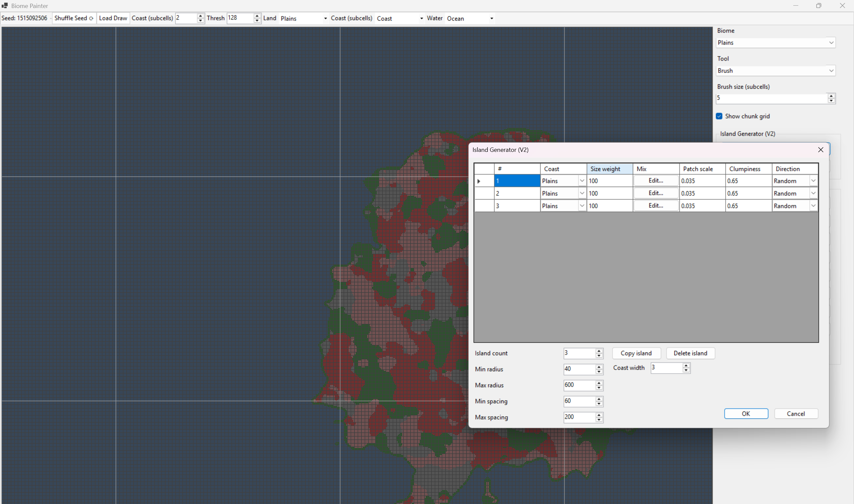The width and height of the screenshot is (854, 504).
Task: Increase Coast width spinner value
Action: pos(686,365)
